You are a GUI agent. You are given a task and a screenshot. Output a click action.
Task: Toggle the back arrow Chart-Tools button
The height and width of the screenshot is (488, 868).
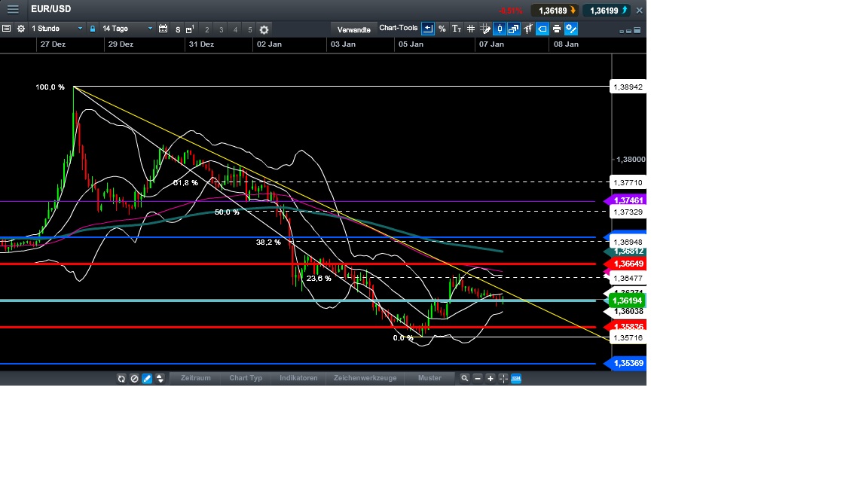[x=428, y=29]
